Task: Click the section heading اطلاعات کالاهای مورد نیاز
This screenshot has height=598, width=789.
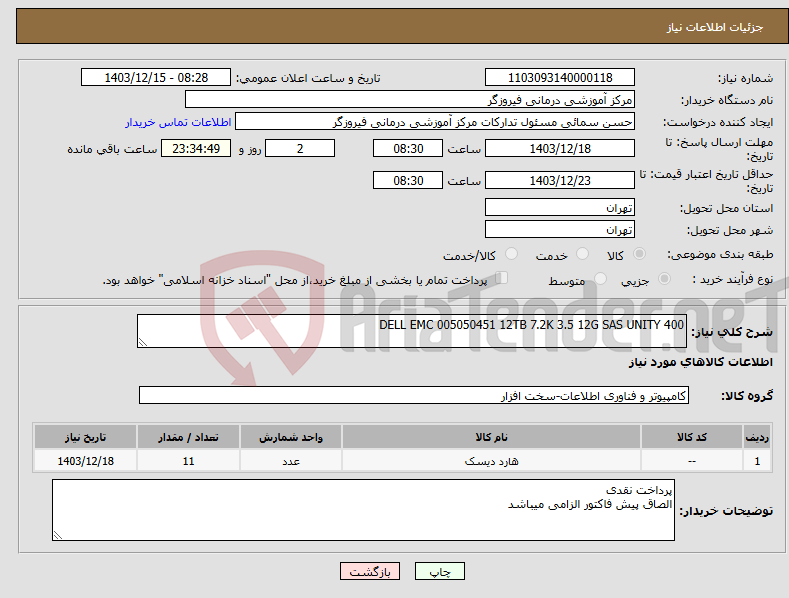Action: click(700, 362)
